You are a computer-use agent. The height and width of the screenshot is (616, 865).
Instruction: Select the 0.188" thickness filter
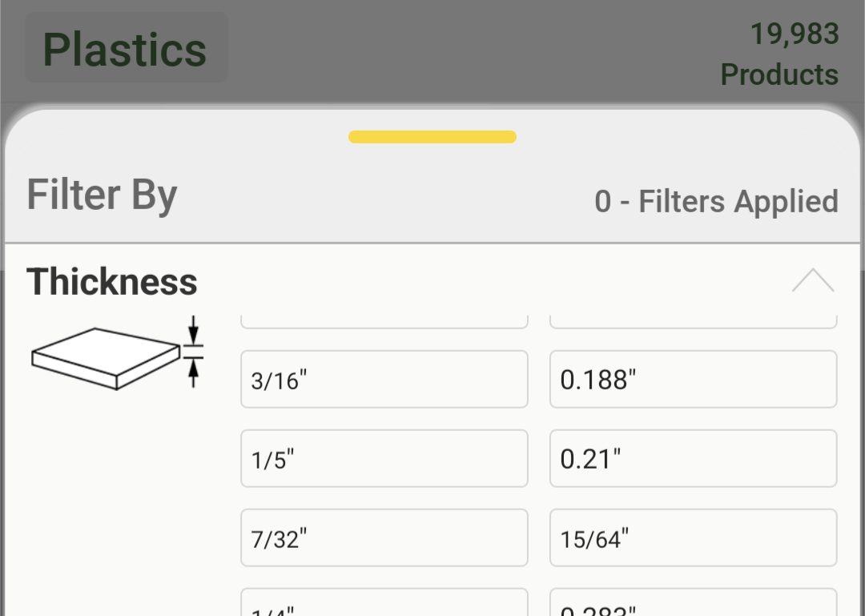pyautogui.click(x=693, y=379)
